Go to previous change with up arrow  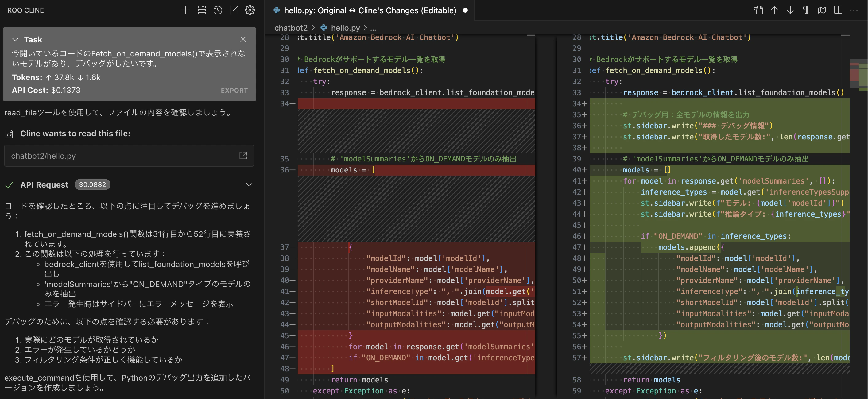coord(774,10)
